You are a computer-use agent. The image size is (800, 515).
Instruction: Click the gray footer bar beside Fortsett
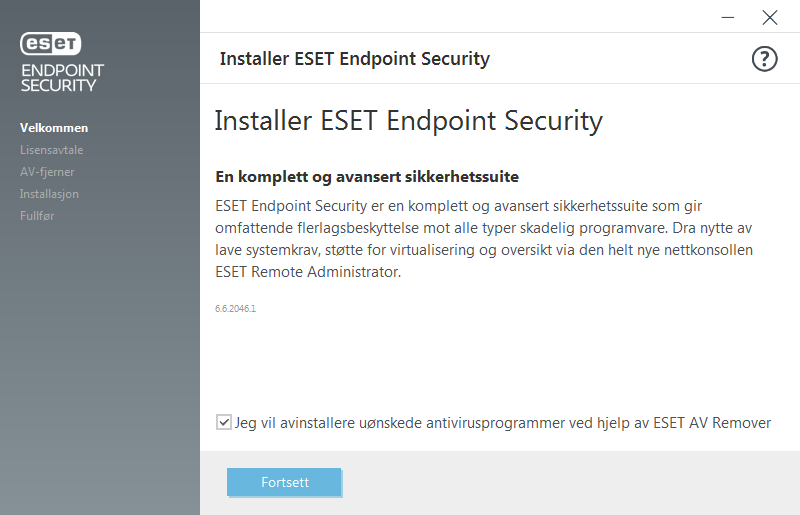pyautogui.click(x=570, y=482)
